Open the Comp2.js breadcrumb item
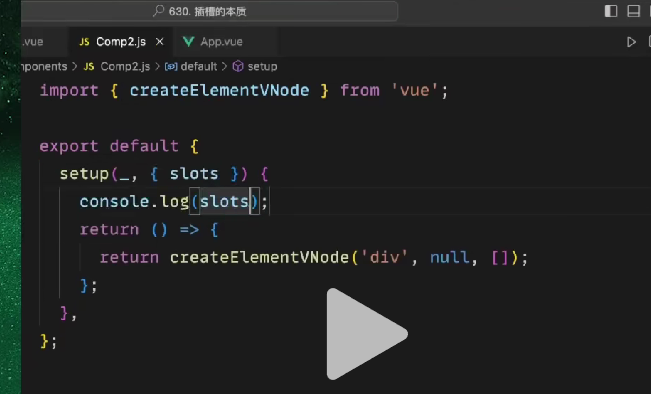651x394 pixels. (x=125, y=66)
